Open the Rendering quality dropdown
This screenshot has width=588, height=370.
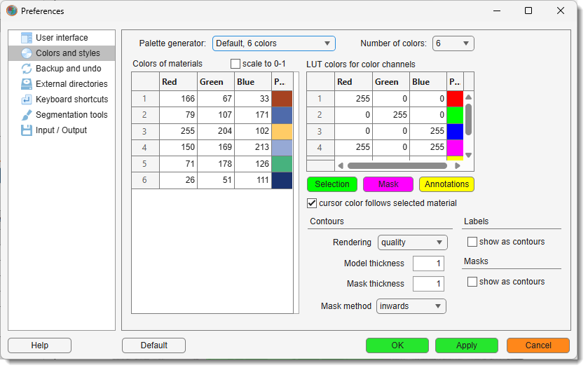[413, 242]
